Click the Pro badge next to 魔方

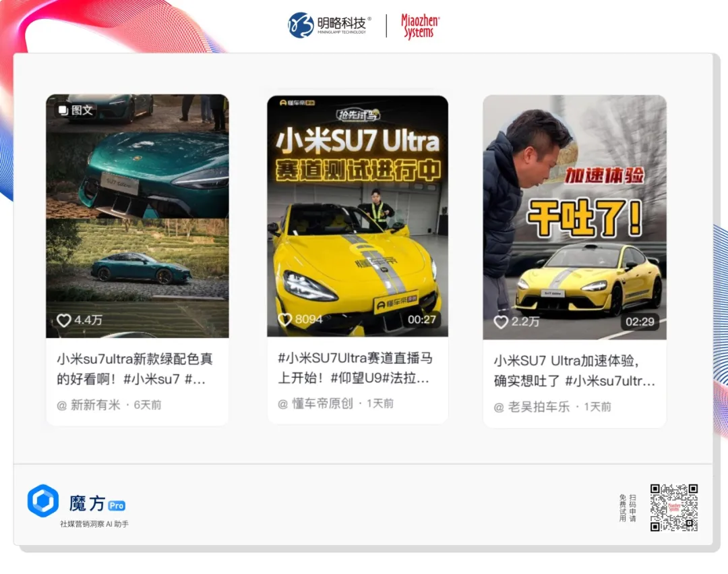click(x=117, y=506)
